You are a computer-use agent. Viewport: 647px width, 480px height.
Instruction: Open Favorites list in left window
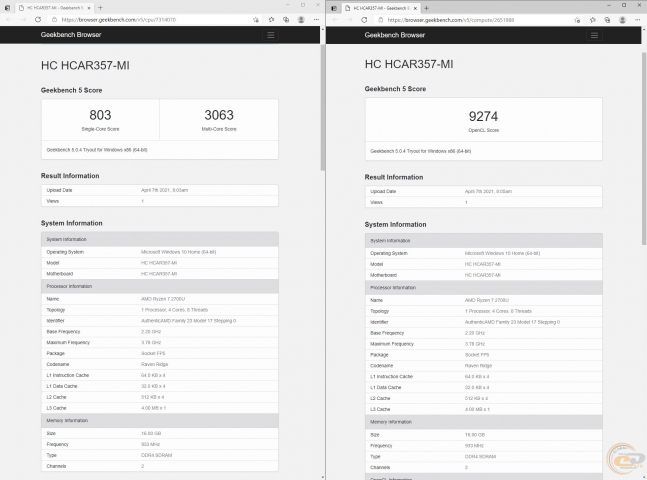tap(271, 19)
